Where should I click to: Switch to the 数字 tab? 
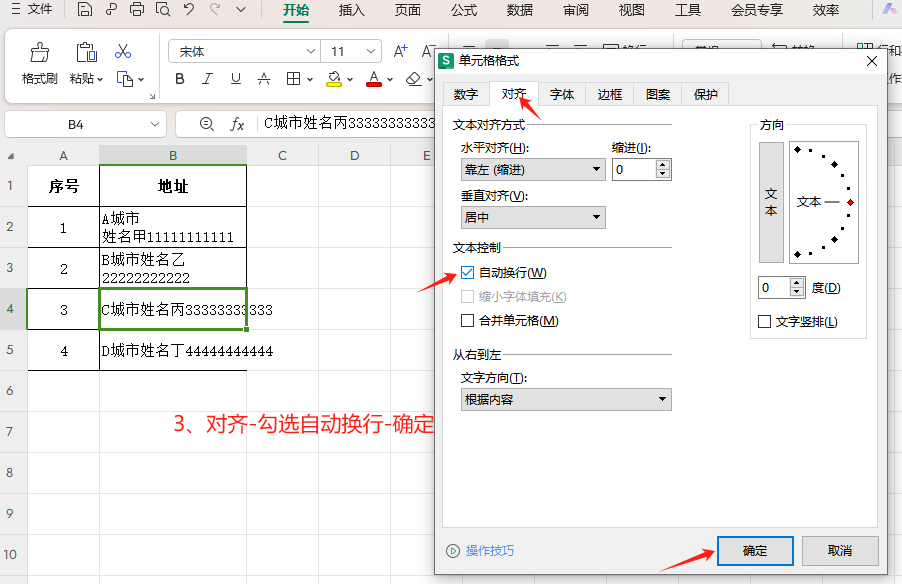[x=465, y=94]
